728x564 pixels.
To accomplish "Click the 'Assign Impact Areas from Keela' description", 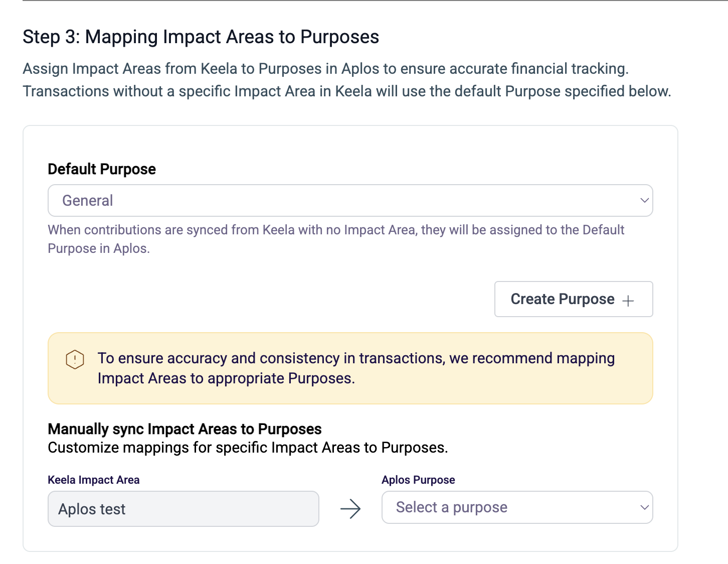I will [x=347, y=80].
